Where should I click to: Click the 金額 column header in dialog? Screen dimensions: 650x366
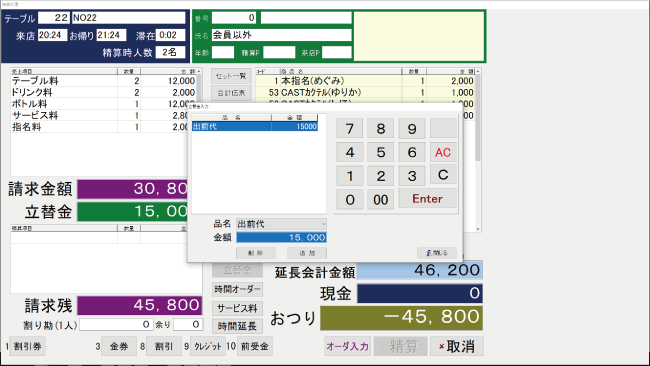click(x=295, y=118)
